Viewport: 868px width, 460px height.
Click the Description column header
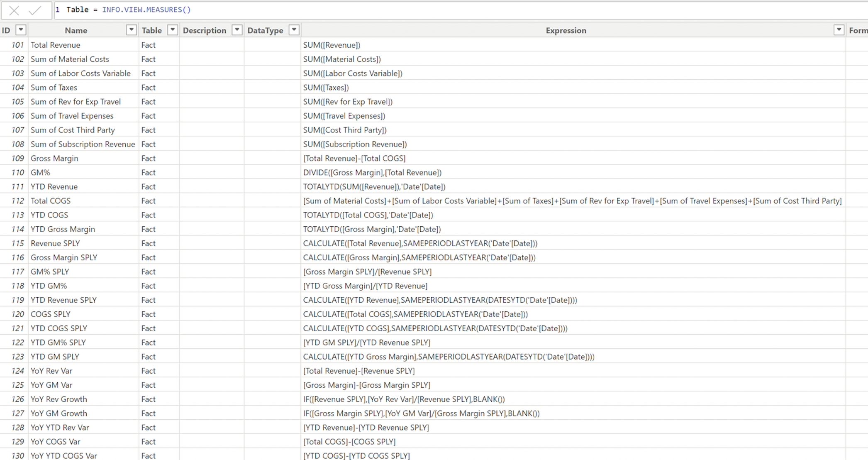tap(205, 30)
